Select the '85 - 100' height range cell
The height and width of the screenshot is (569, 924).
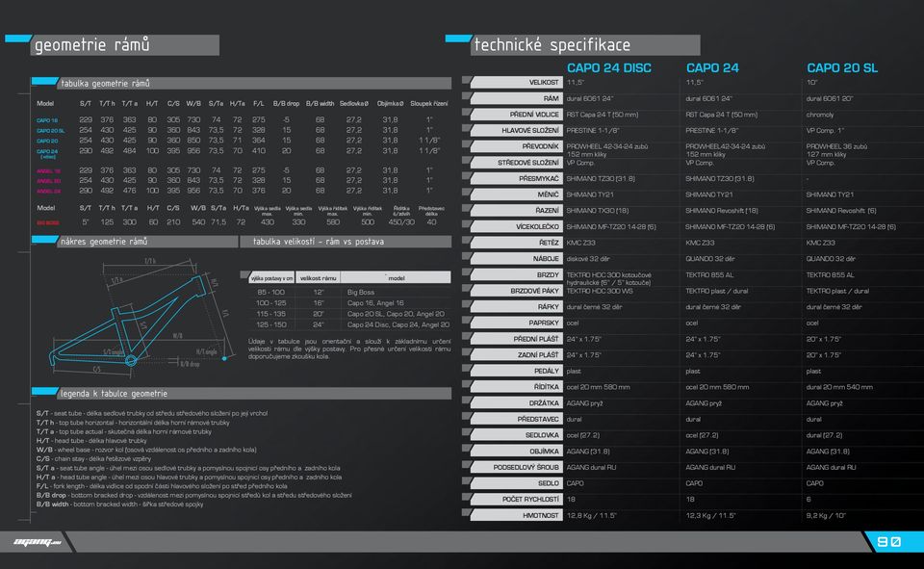pyautogui.click(x=270, y=292)
